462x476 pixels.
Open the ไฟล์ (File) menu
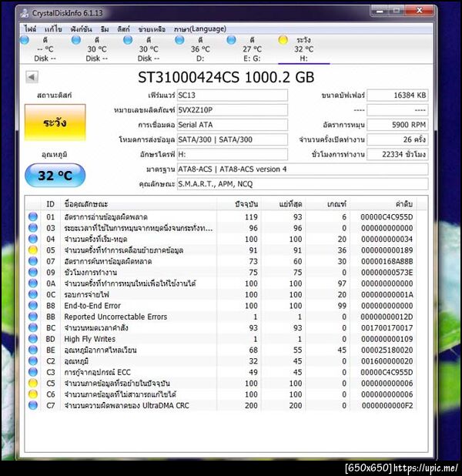pyautogui.click(x=30, y=29)
